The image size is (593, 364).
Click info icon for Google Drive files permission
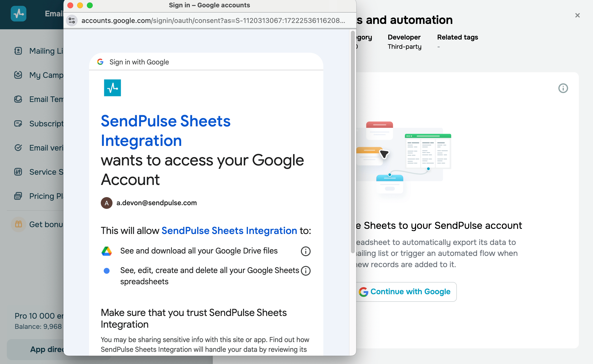pyautogui.click(x=306, y=251)
